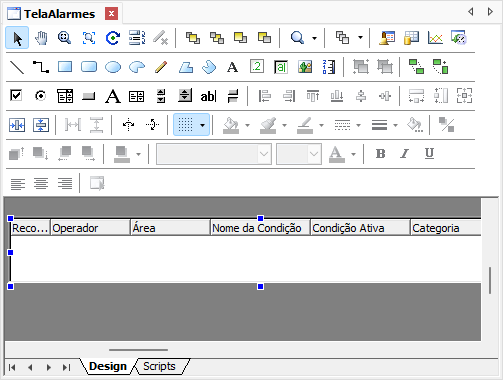This screenshot has width=503, height=380.
Task: Set text alignment to left
Action: point(18,183)
